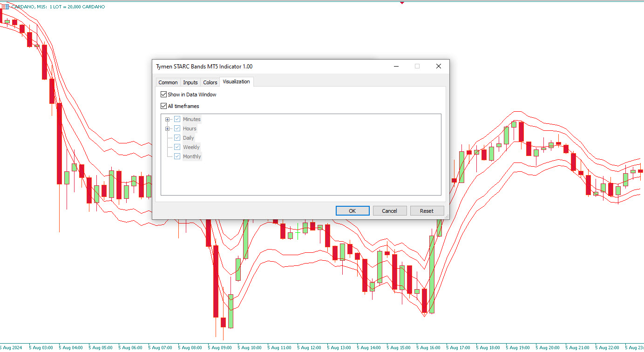
Task: Click the chart icon beside CARDANO, M15
Action: point(5,7)
